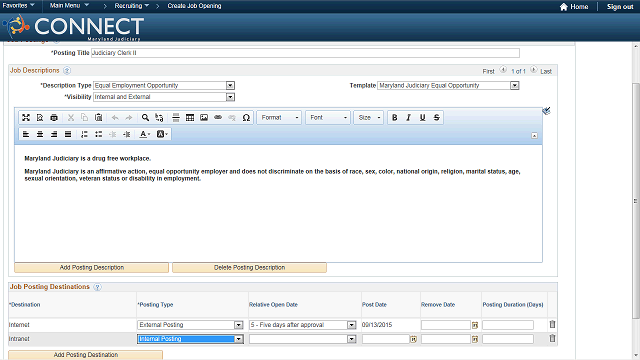Go to previous job description
The image size is (640, 360).
pyautogui.click(x=503, y=70)
